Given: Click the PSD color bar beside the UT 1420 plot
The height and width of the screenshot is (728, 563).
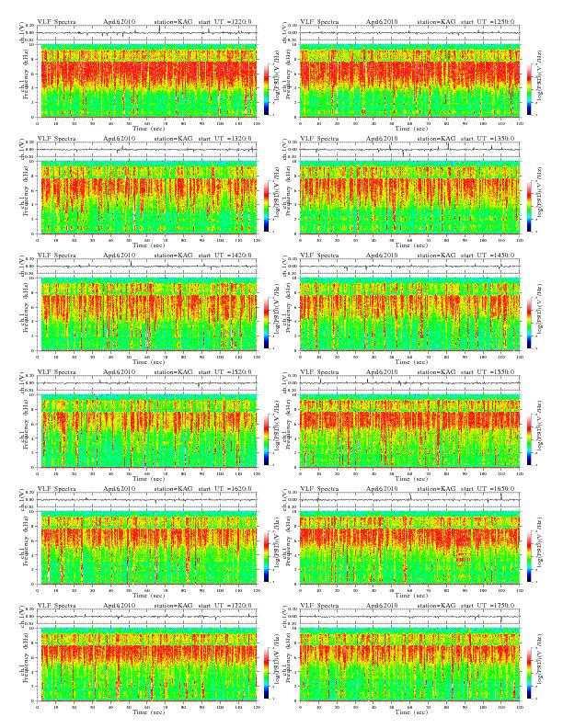Looking at the screenshot, I should point(266,323).
